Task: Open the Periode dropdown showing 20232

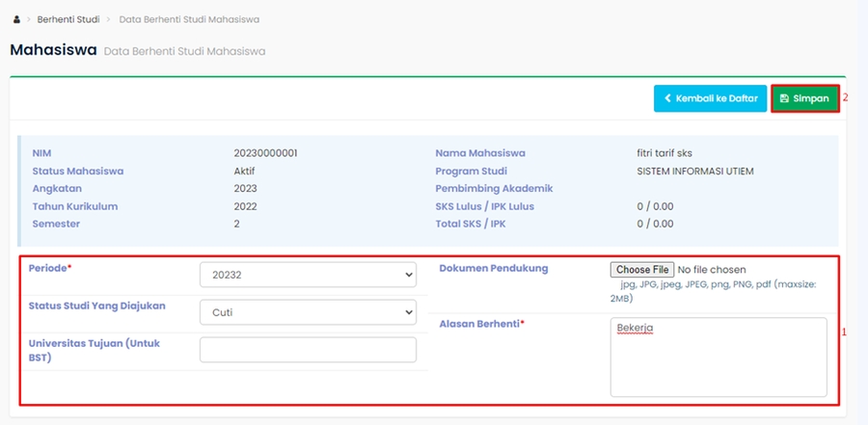Action: point(307,275)
